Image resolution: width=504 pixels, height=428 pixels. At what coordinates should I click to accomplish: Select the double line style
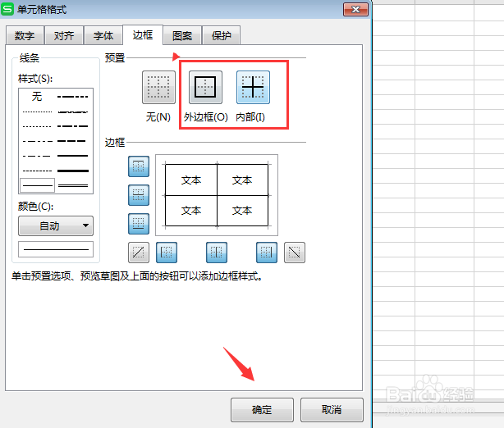pyautogui.click(x=72, y=185)
